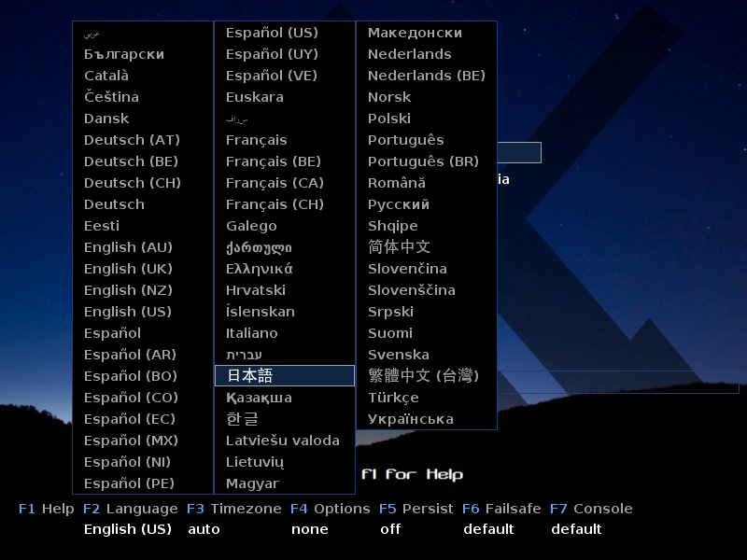Select Русский language
Viewport: 747px width, 560px height.
[x=399, y=204]
